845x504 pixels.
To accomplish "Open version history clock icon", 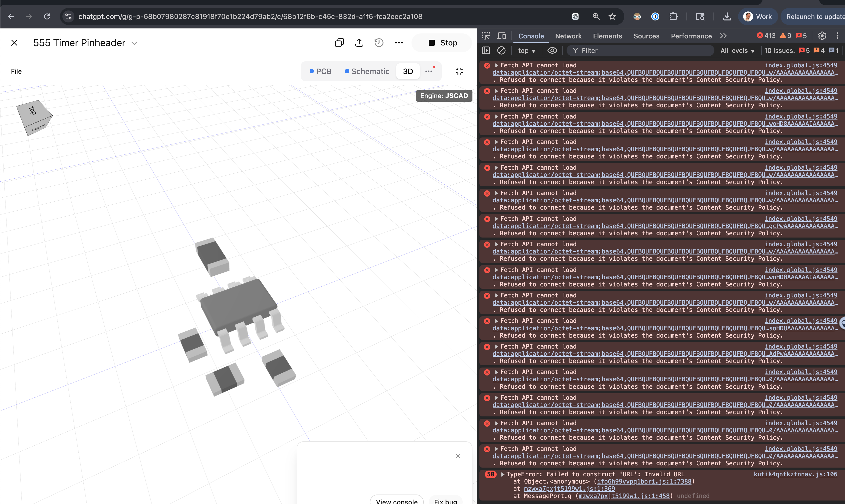I will 379,43.
